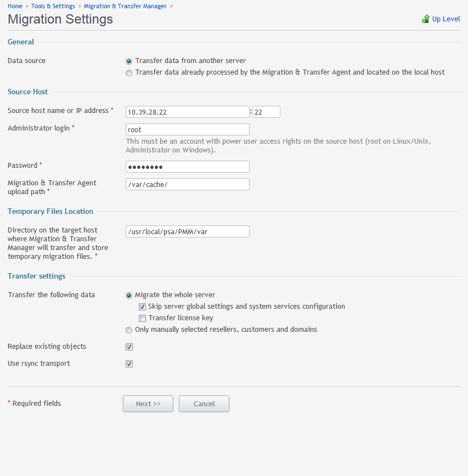Image resolution: width=468 pixels, height=476 pixels.
Task: Click the Next >> button
Action: pyautogui.click(x=148, y=404)
